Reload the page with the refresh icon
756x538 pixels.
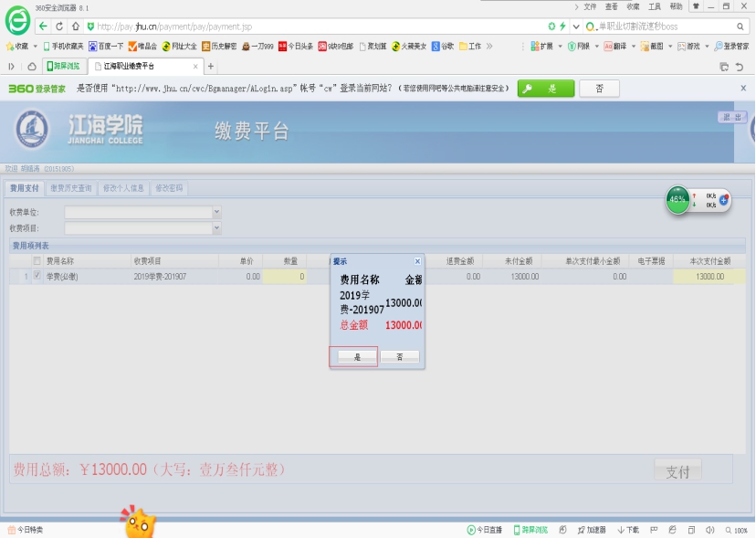coord(60,26)
